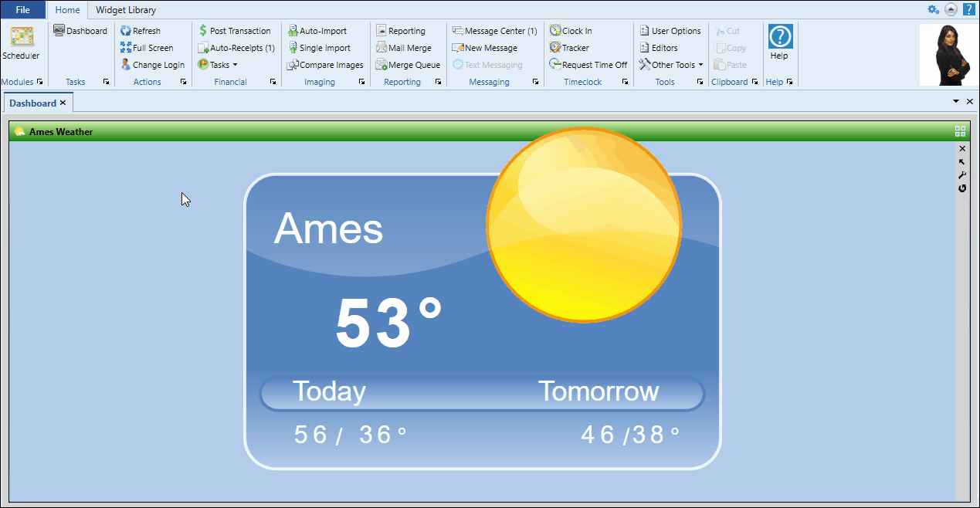Expand the Tasks dropdown in Financial group
The height and width of the screenshot is (508, 980).
tap(218, 65)
